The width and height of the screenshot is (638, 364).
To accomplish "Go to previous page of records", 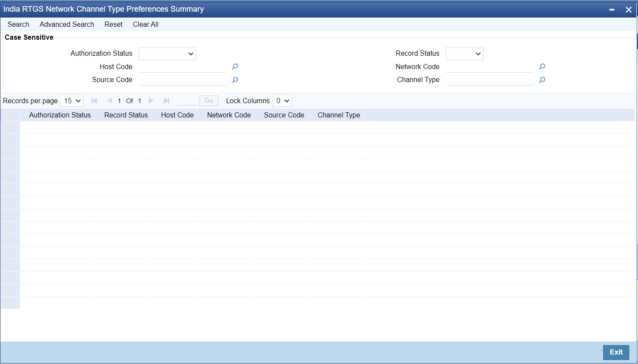I will (x=109, y=101).
